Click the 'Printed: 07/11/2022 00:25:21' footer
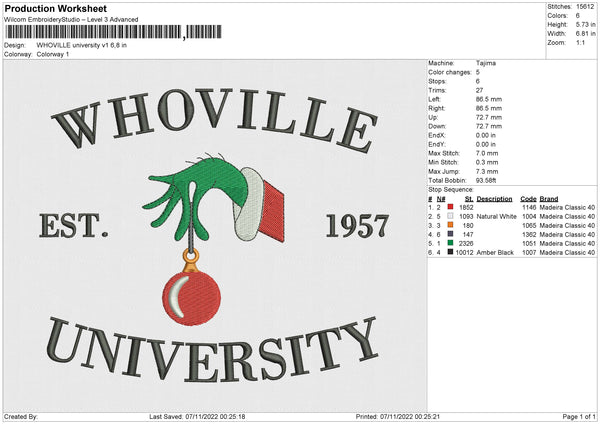This screenshot has width=600, height=424. pos(398,417)
